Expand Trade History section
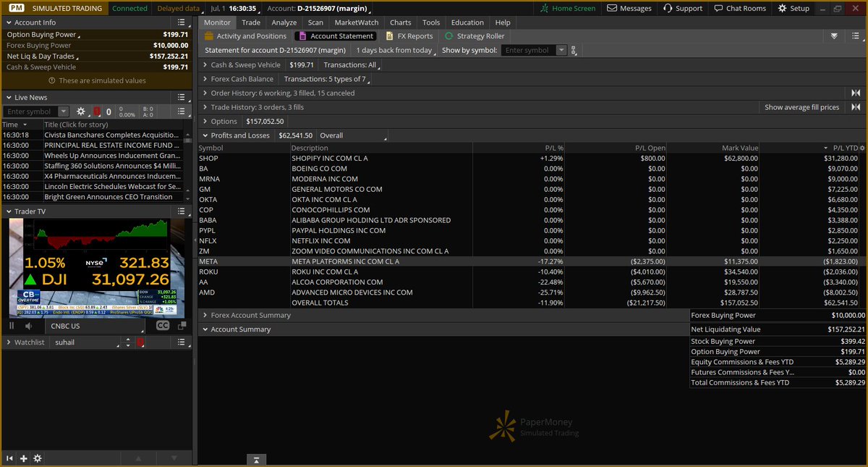 click(x=205, y=107)
